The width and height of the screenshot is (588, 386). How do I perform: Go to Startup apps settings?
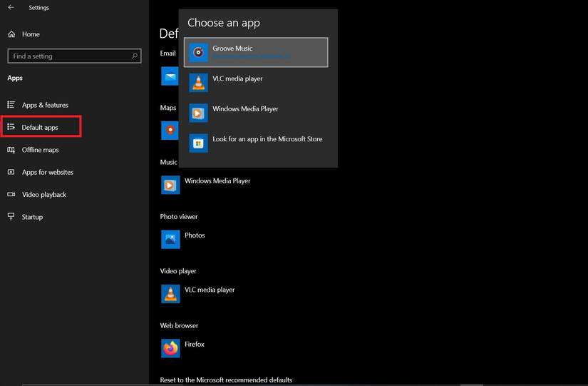[x=32, y=217]
